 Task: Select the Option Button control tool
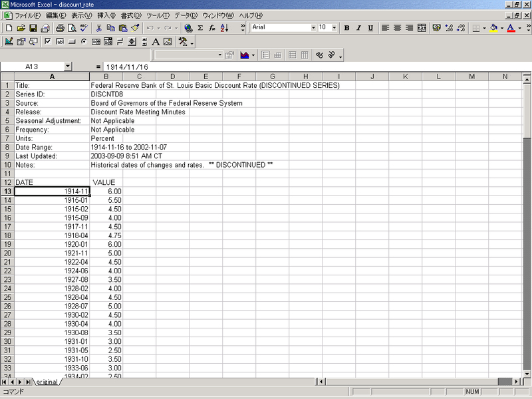[x=84, y=41]
